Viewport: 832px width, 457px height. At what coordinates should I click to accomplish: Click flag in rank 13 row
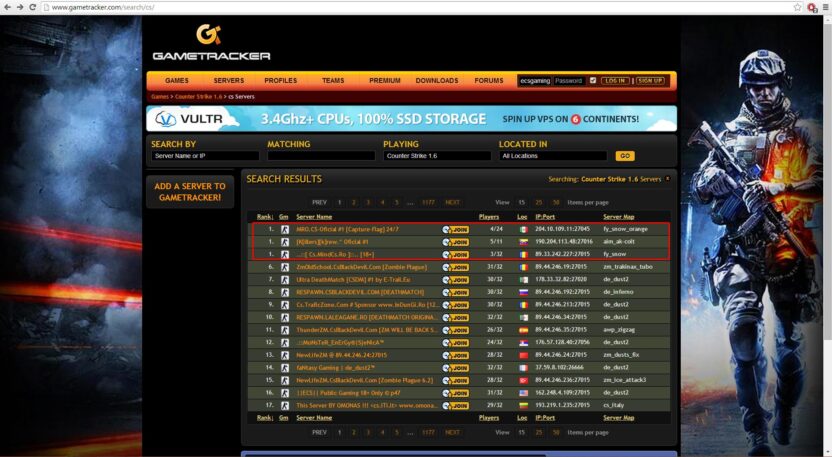click(x=523, y=355)
